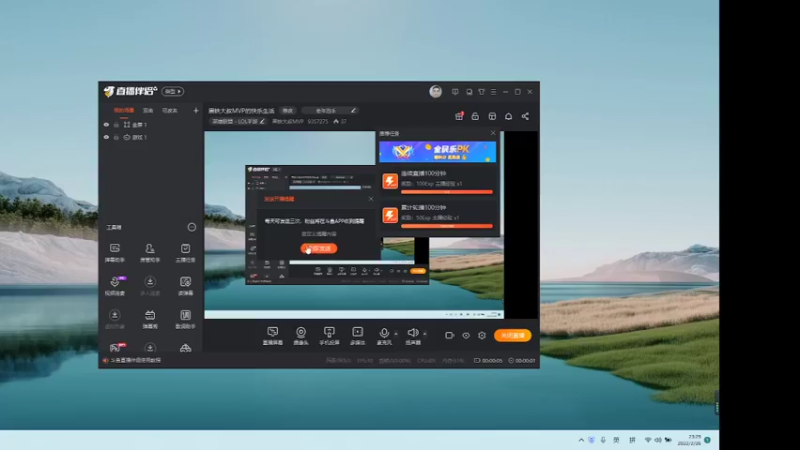Screen dimensions: 800x450
Task: Click the share icon in the top-right toolbar
Action: tap(525, 116)
